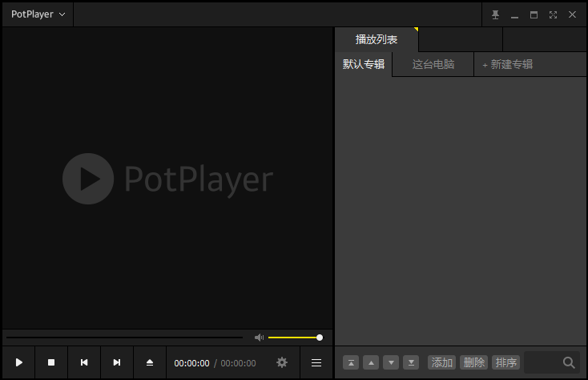The width and height of the screenshot is (588, 380).
Task: Move playlist item down
Action: (391, 362)
